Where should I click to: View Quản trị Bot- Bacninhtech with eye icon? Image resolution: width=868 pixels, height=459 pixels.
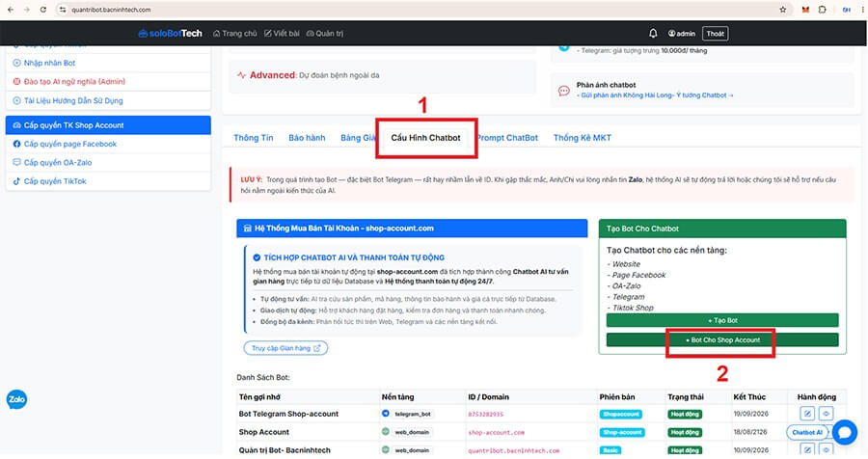click(x=826, y=449)
